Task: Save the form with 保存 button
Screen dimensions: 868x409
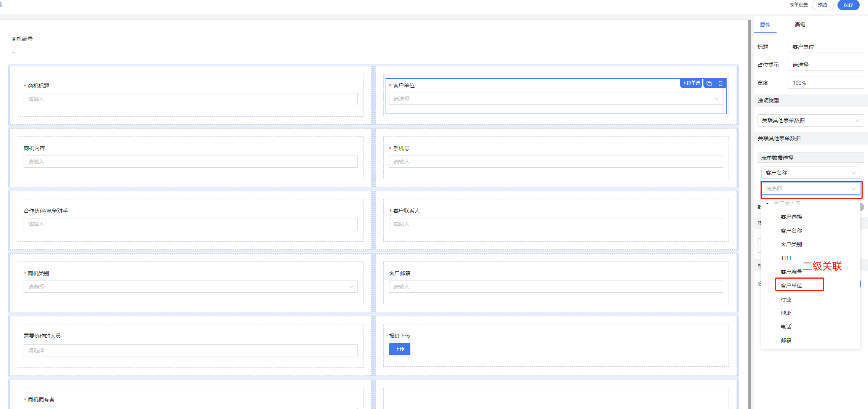Action: (848, 5)
